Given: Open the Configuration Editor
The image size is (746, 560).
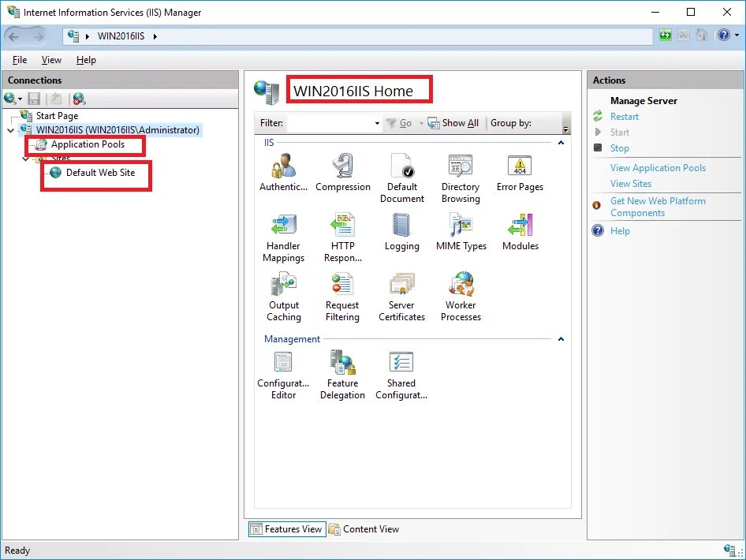Looking at the screenshot, I should click(283, 375).
